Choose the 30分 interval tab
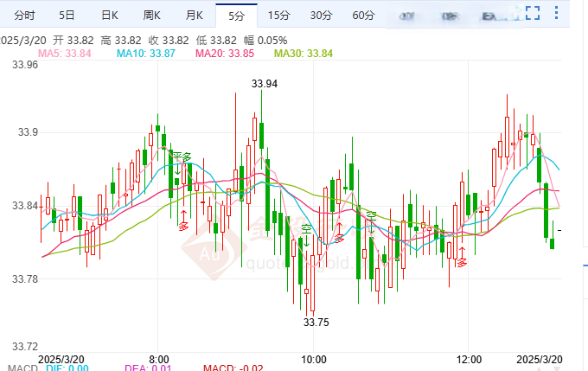The width and height of the screenshot is (588, 371). pyautogui.click(x=321, y=16)
